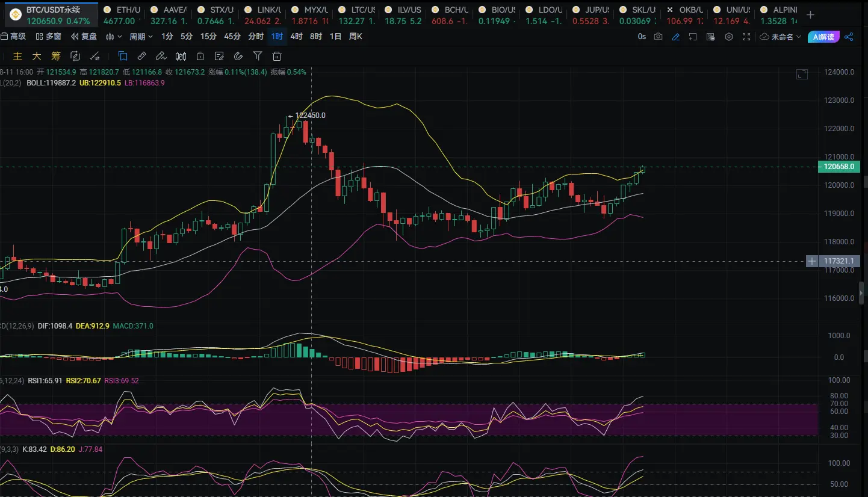
Task: Take a chart screenshot with camera icon
Action: click(x=659, y=37)
